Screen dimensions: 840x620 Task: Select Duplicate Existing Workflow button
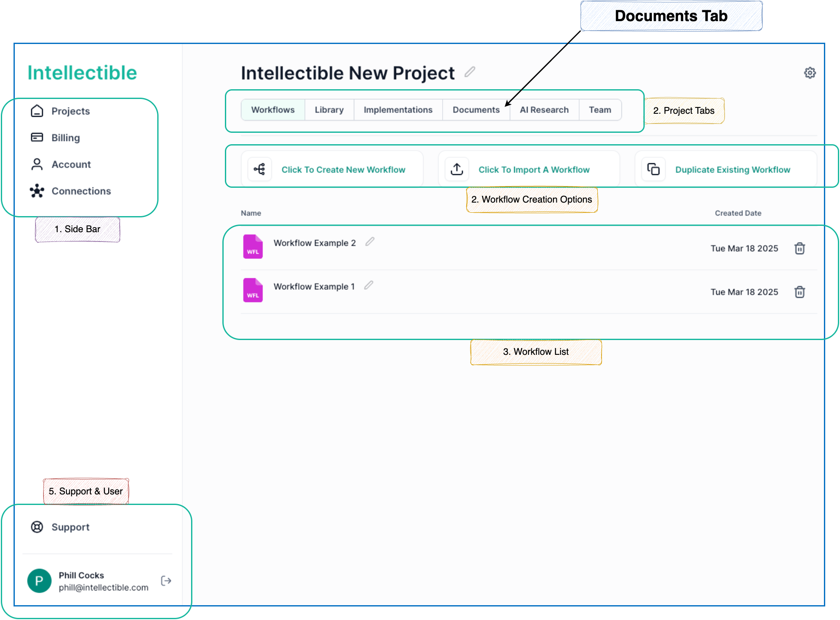[726, 169]
